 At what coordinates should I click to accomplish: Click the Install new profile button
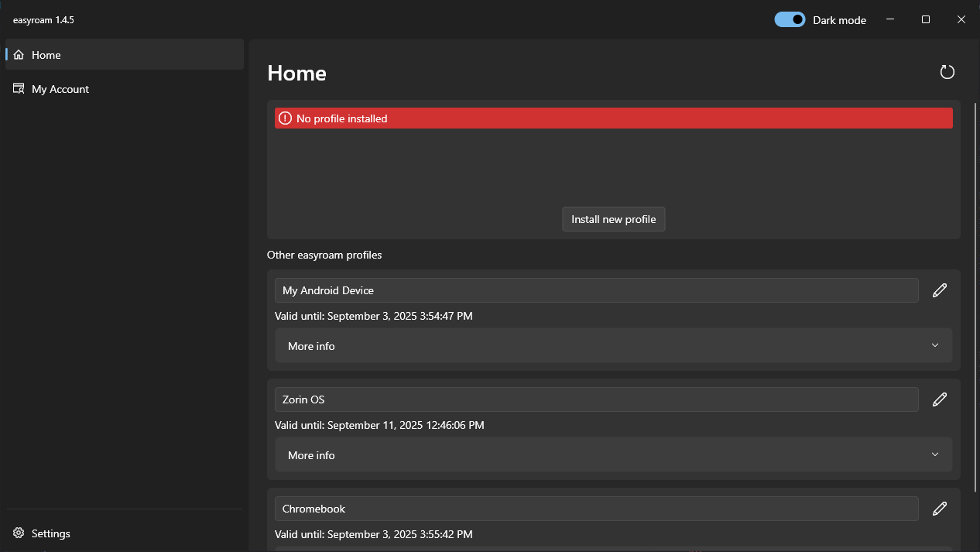pos(613,219)
